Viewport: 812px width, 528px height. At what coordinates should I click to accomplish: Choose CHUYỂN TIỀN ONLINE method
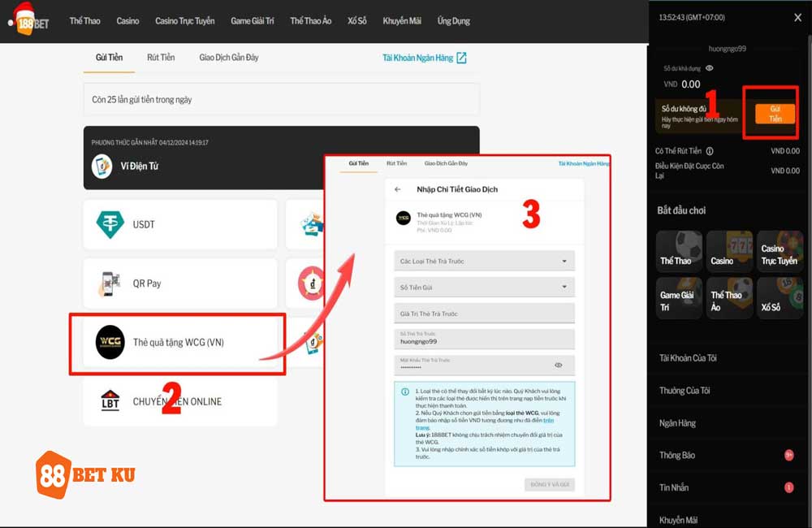coord(180,401)
